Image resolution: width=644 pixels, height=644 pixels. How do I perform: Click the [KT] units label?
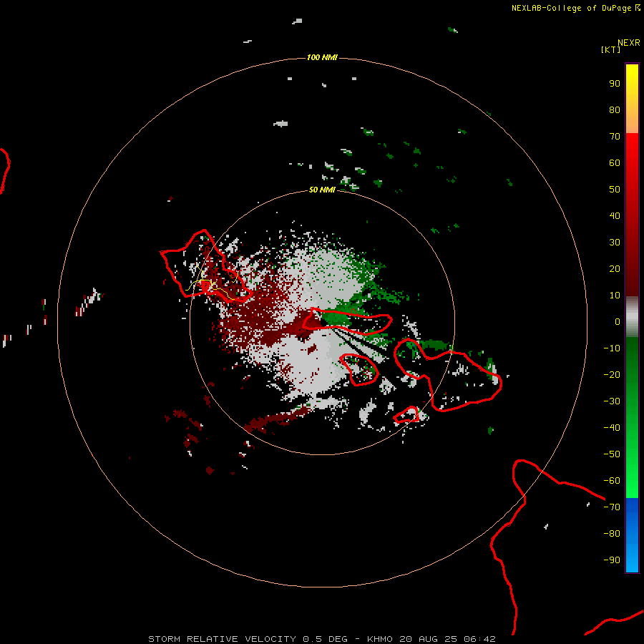pyautogui.click(x=611, y=49)
